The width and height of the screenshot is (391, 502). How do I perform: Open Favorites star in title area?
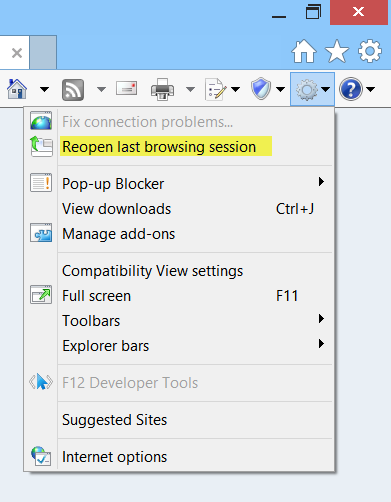click(x=337, y=51)
